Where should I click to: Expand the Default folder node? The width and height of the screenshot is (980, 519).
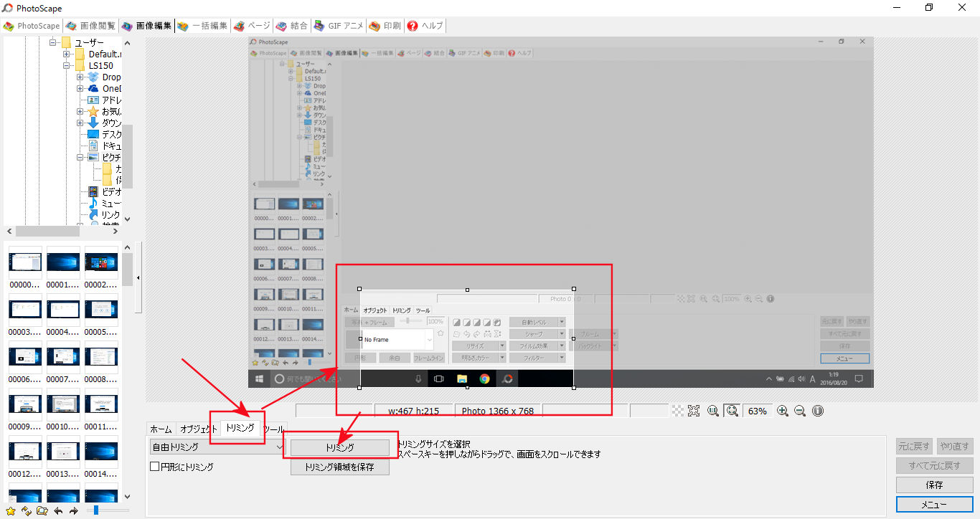(67, 54)
